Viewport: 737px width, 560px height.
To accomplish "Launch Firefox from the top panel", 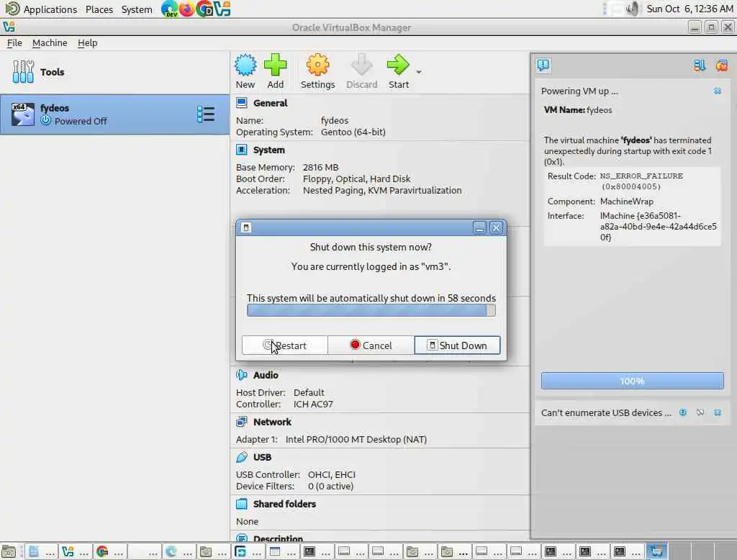I will pos(186,9).
